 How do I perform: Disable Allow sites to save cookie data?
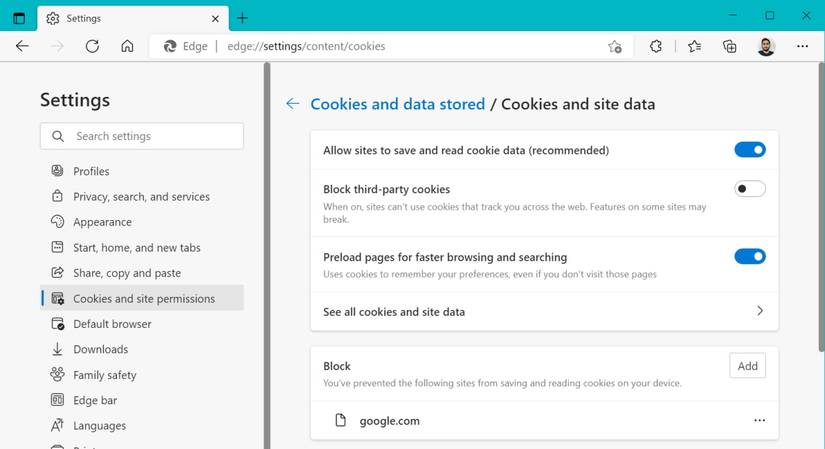coord(749,150)
